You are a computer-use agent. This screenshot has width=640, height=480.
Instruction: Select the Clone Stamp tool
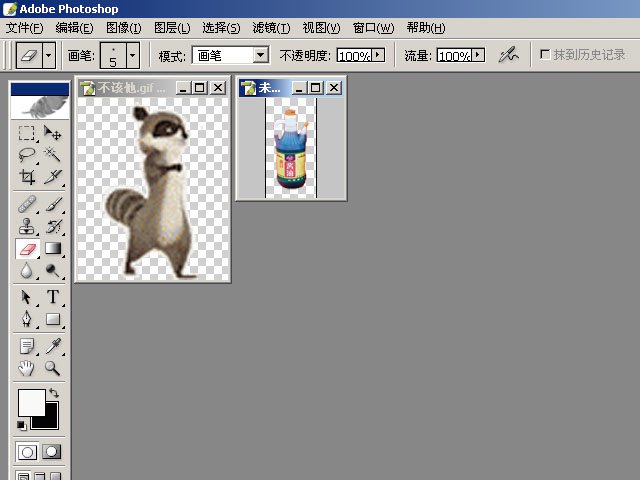tap(27, 226)
